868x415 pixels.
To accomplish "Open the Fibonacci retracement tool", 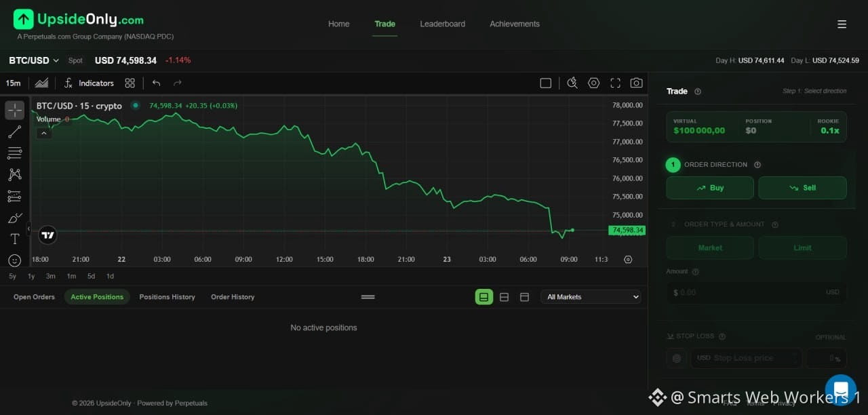I will (x=14, y=153).
